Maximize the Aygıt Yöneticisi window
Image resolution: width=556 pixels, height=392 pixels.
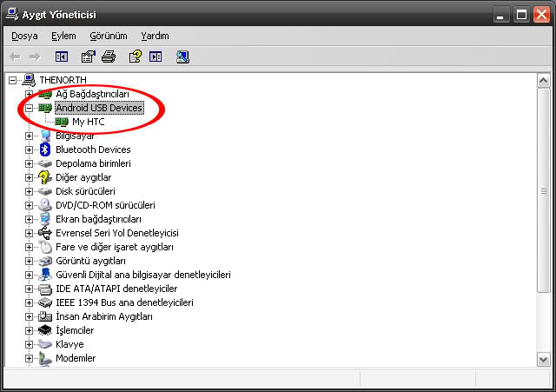click(521, 16)
